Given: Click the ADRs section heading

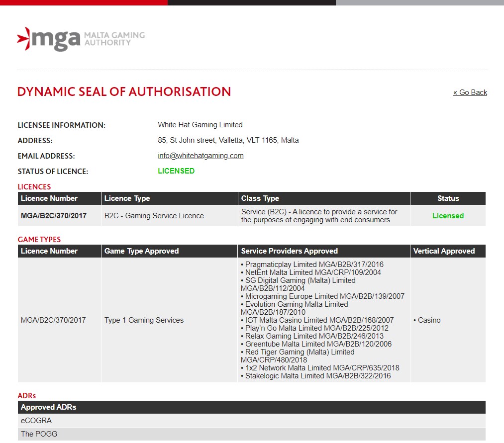Looking at the screenshot, I should click(27, 396).
